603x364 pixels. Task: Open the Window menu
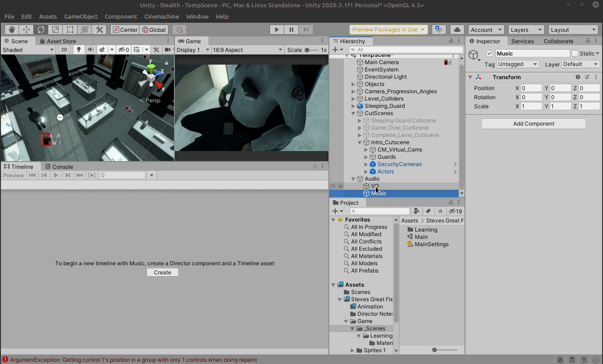[197, 16]
